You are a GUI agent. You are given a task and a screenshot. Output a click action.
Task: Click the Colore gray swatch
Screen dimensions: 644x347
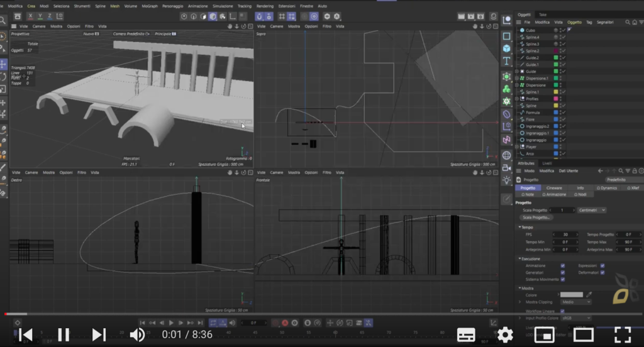(x=571, y=294)
